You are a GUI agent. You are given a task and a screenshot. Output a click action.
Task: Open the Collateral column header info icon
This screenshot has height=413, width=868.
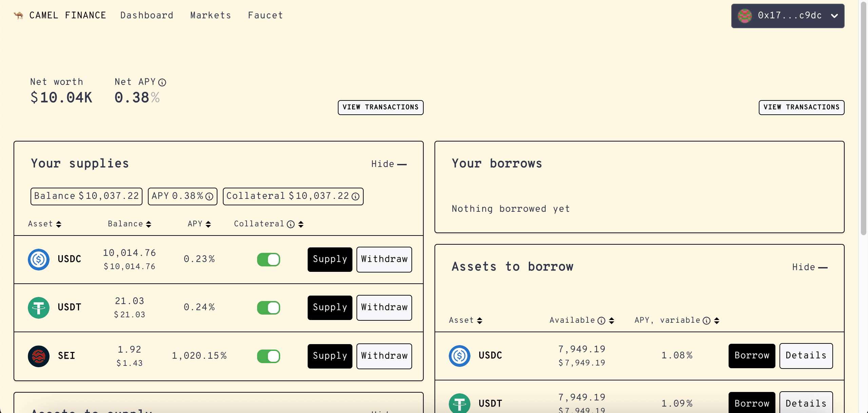(291, 224)
